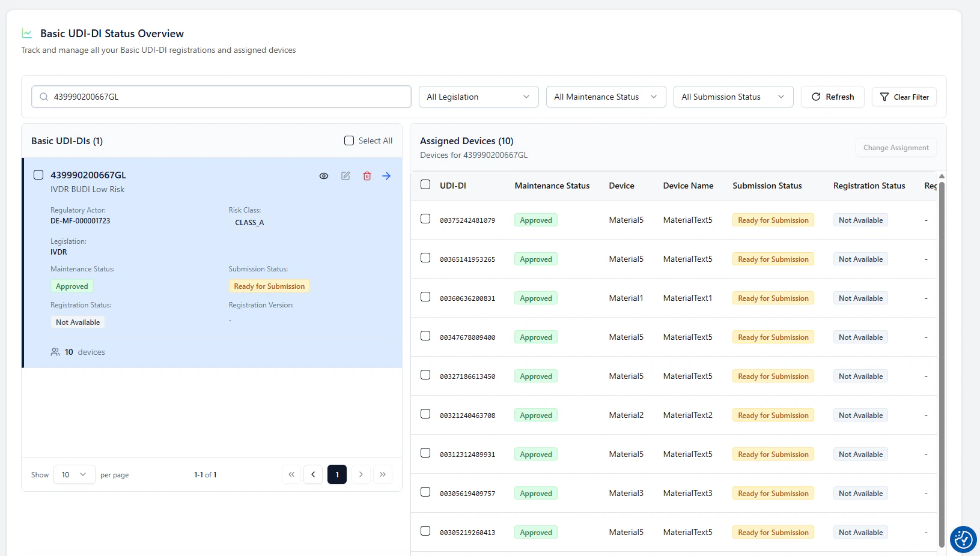The height and width of the screenshot is (556, 980).
Task: Sort by Maintenance Status column header
Action: point(552,186)
